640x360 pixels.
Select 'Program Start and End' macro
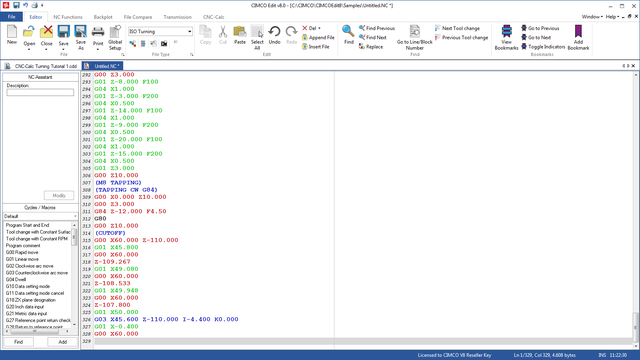tap(27, 225)
